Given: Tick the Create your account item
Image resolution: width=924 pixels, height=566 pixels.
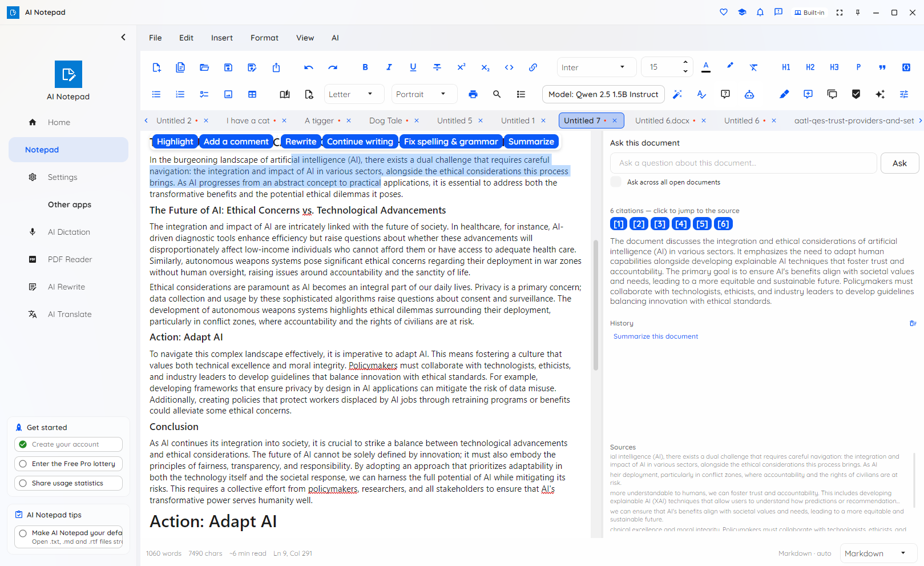Looking at the screenshot, I should (x=23, y=444).
